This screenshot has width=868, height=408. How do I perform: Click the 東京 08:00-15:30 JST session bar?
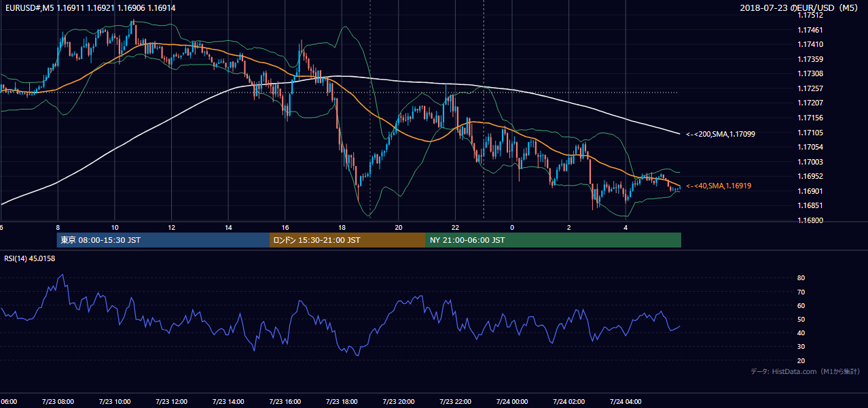(163, 240)
